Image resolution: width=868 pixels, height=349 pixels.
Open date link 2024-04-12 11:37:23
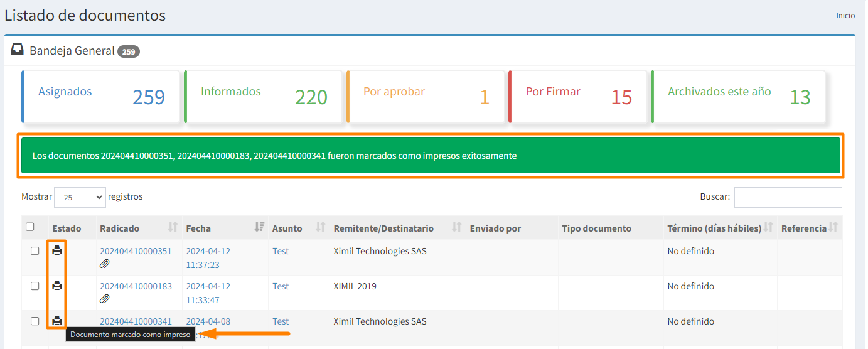(208, 258)
